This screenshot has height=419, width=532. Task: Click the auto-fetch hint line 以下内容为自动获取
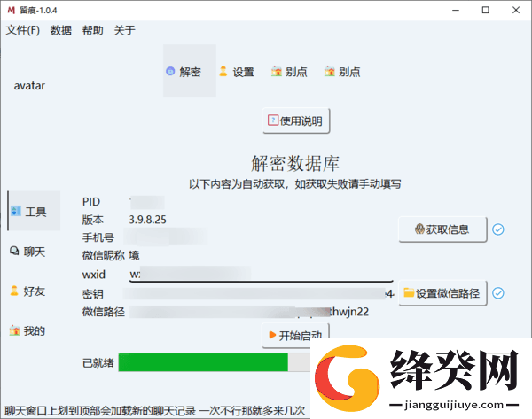click(295, 184)
